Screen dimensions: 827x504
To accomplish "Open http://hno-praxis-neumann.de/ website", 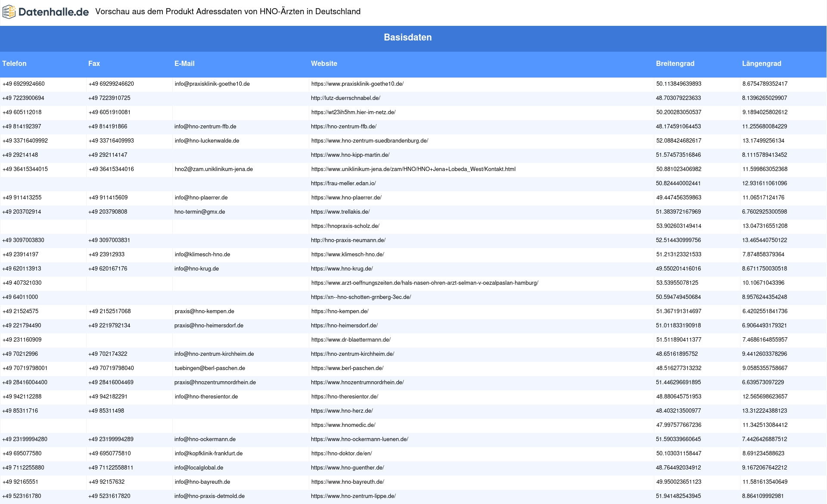I will click(348, 240).
